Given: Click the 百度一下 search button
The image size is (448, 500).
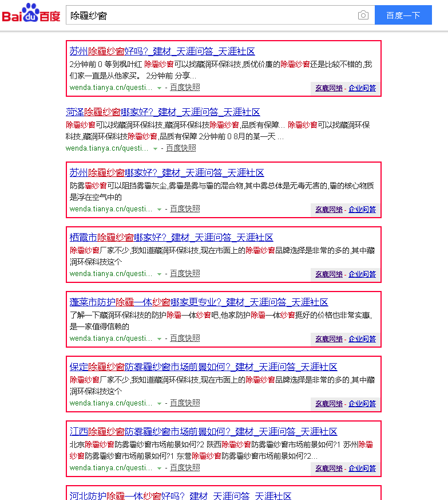Looking at the screenshot, I should tap(403, 15).
